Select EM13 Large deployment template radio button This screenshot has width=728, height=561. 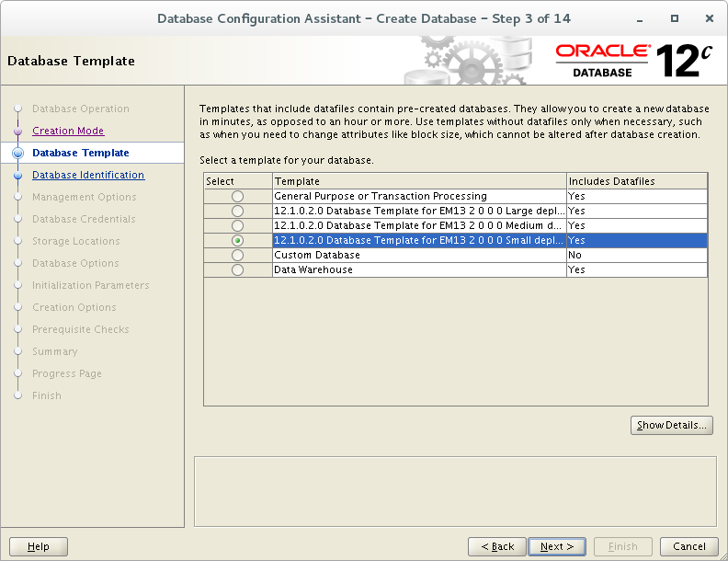click(237, 211)
